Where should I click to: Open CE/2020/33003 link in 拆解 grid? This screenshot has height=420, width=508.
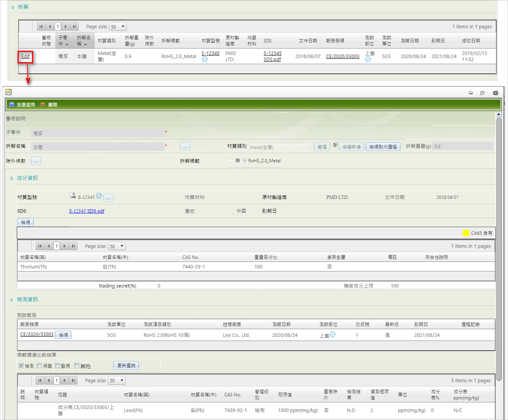click(x=343, y=57)
